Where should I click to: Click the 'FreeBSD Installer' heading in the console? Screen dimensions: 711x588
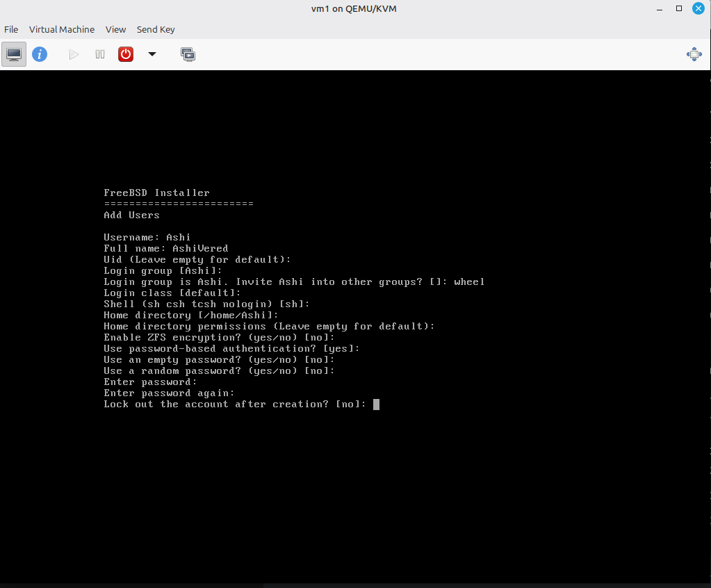point(156,193)
